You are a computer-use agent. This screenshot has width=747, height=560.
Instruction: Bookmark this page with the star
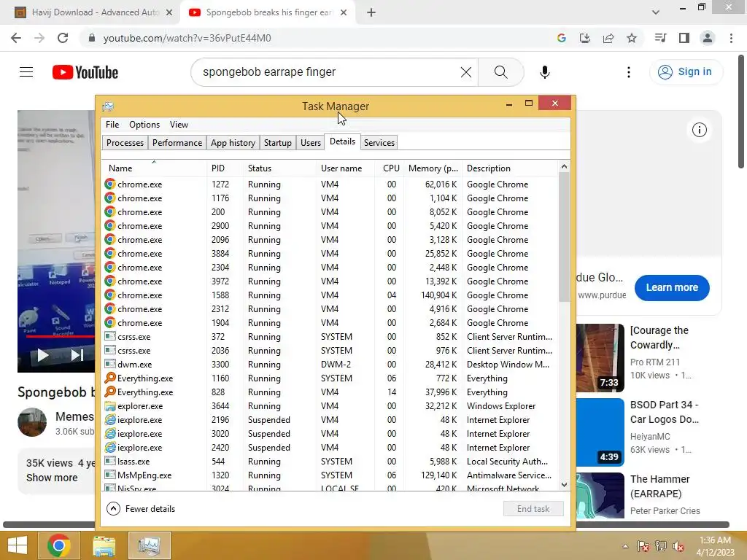632,38
